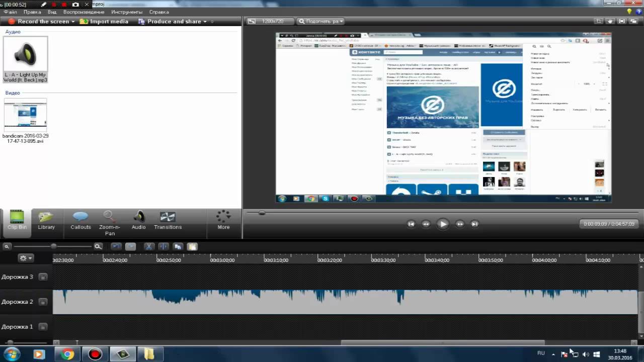Toggle the lock on Дорожка 2
Image resolution: width=644 pixels, height=362 pixels.
43,302
